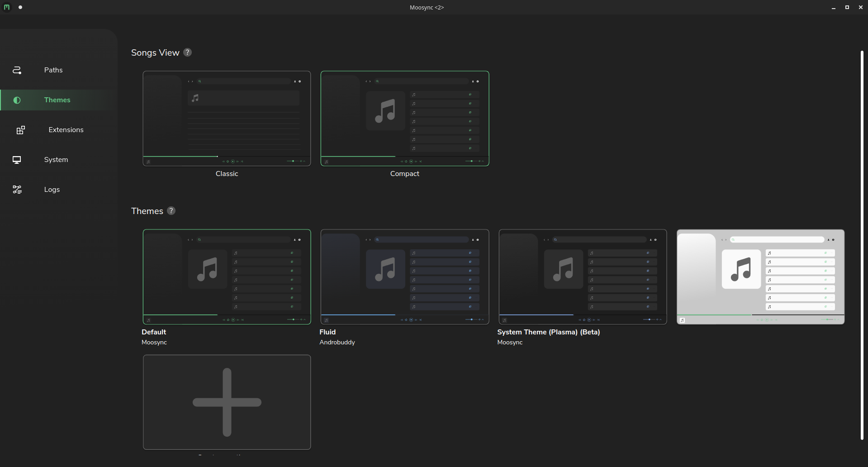The height and width of the screenshot is (467, 868).
Task: Maximize the Moosync window
Action: click(x=847, y=7)
